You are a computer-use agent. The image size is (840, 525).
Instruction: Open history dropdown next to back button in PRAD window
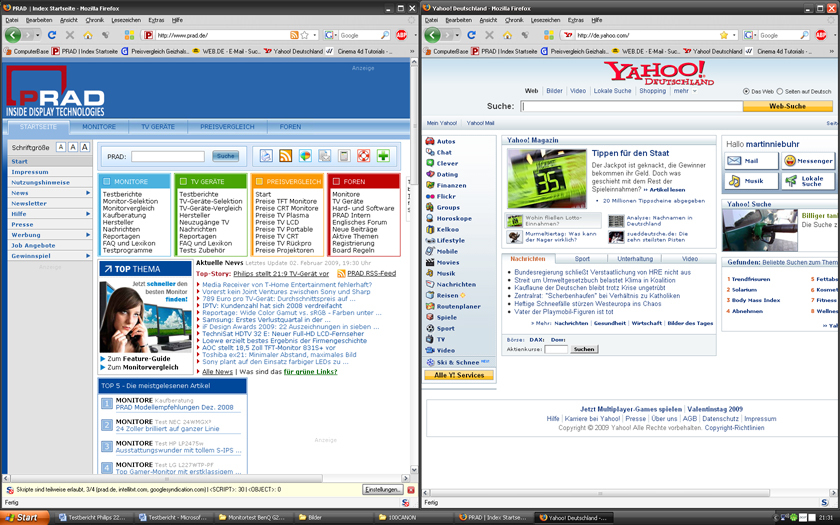pos(38,35)
